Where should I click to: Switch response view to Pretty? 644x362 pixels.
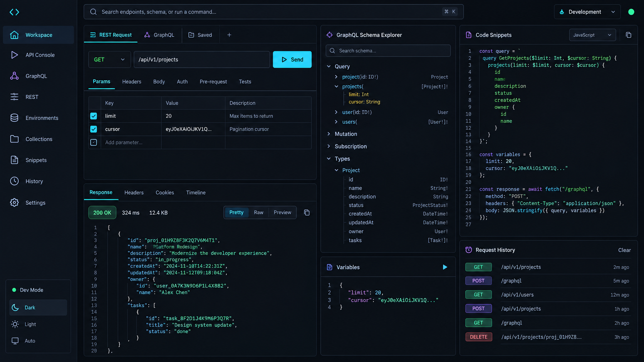click(236, 212)
